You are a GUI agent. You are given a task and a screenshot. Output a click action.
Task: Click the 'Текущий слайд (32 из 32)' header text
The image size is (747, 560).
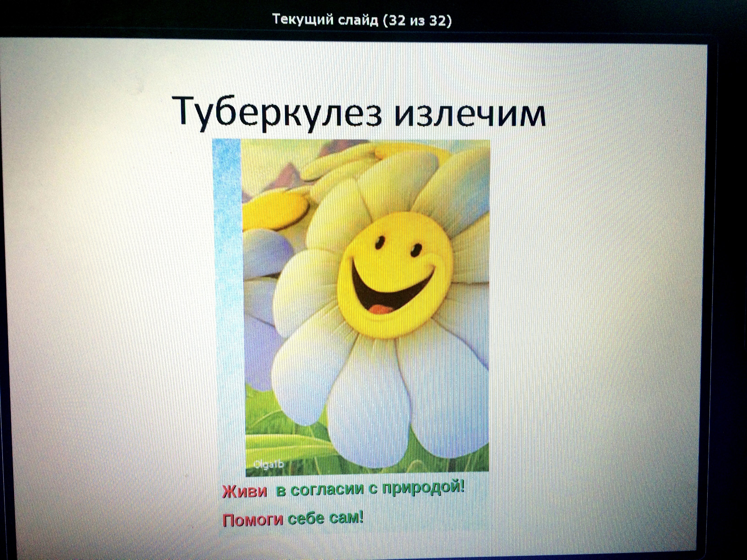(x=362, y=21)
